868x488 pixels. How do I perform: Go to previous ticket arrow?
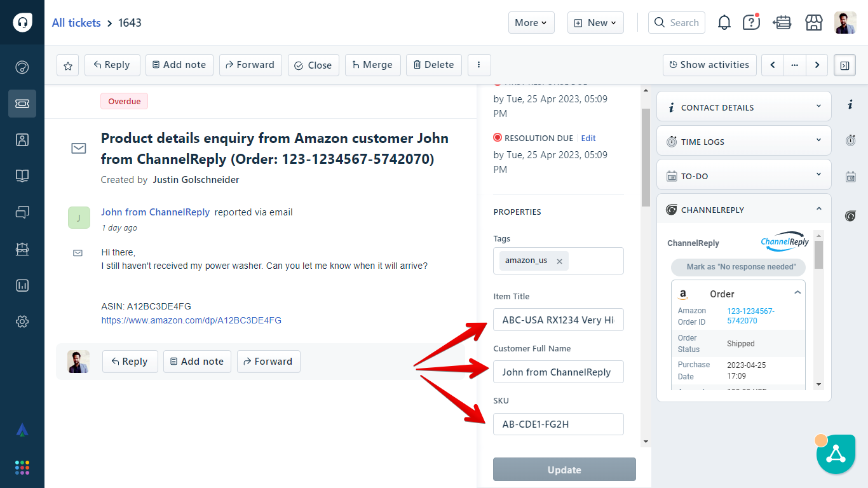coord(773,65)
